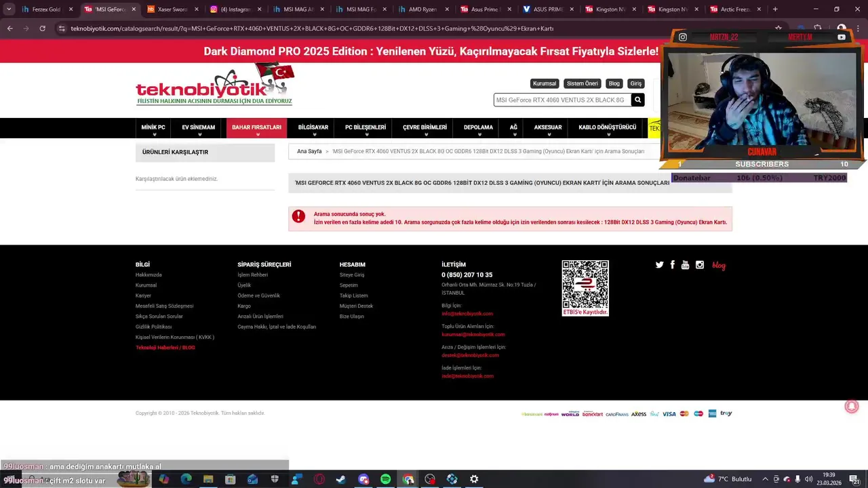Screen dimensions: 868x488
Task: Expand the PC BİLEŞENLERİ menu
Action: 366,127
